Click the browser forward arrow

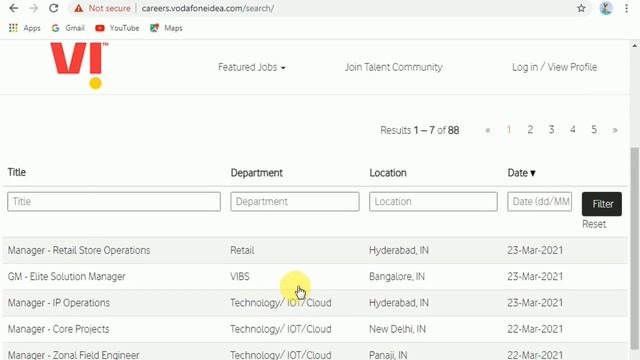point(33,8)
